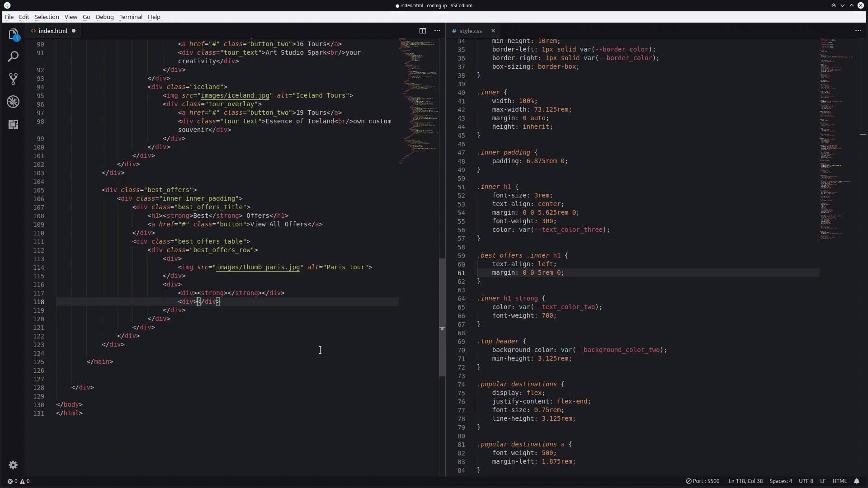The height and width of the screenshot is (488, 868).
Task: Switch to the style.css tab
Action: [470, 31]
